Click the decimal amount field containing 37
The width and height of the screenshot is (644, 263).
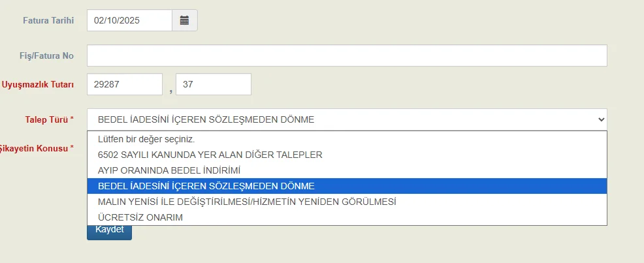click(x=213, y=84)
